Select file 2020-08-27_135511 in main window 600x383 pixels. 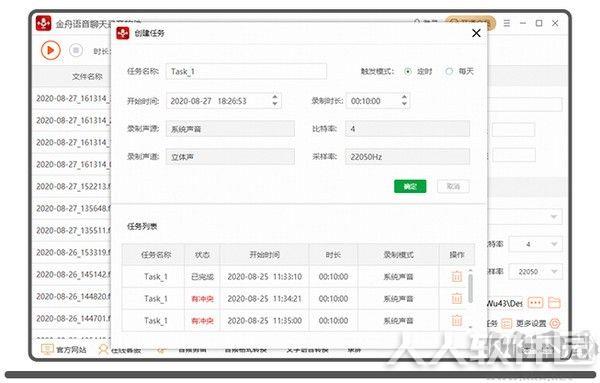73,230
